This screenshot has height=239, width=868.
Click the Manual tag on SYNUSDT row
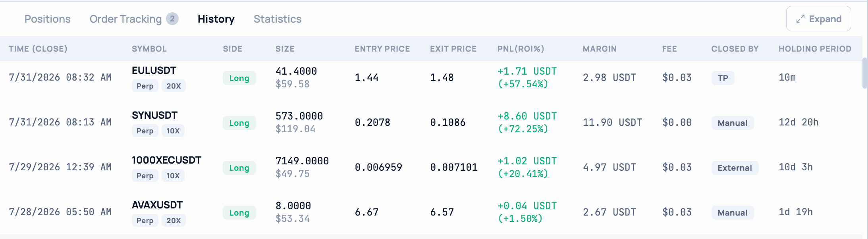pos(733,123)
